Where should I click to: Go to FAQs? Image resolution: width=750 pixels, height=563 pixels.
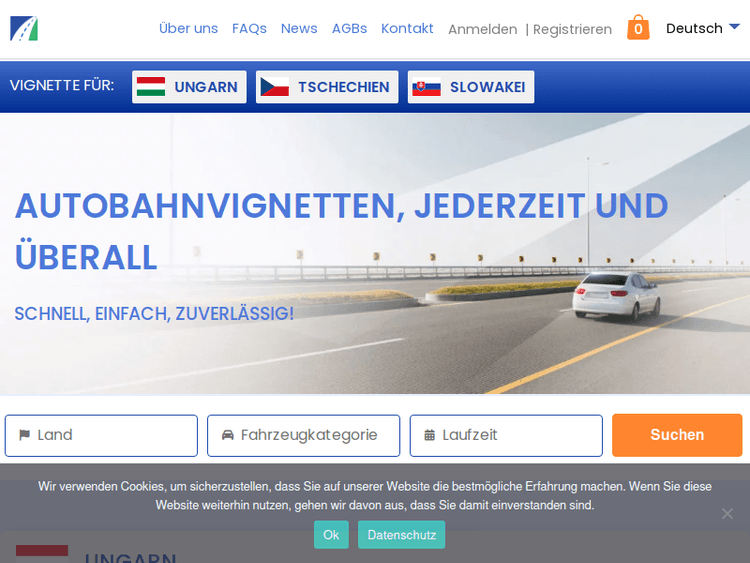point(249,28)
